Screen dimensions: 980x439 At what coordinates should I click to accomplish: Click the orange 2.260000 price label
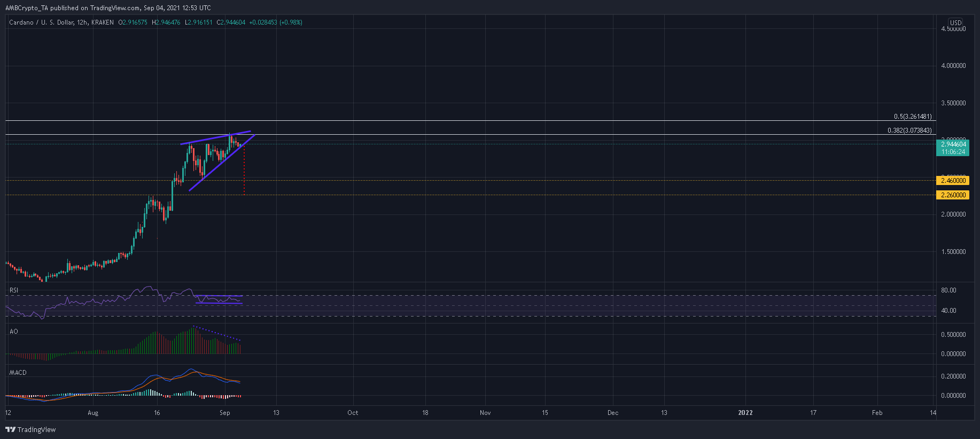[x=953, y=195]
